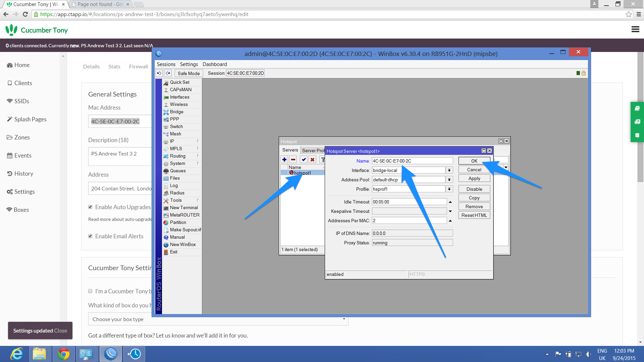The height and width of the screenshot is (362, 644).
Task: Switch to the Stats tab
Action: pos(114,66)
